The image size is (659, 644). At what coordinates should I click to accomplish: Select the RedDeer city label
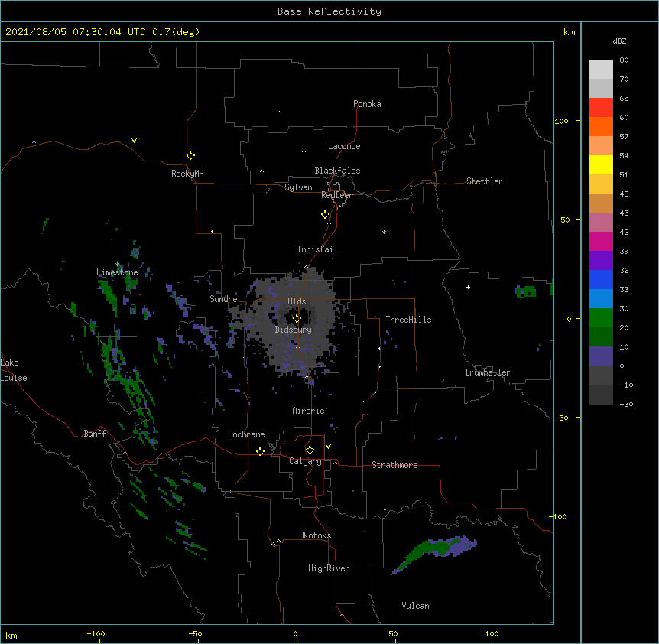[x=336, y=195]
